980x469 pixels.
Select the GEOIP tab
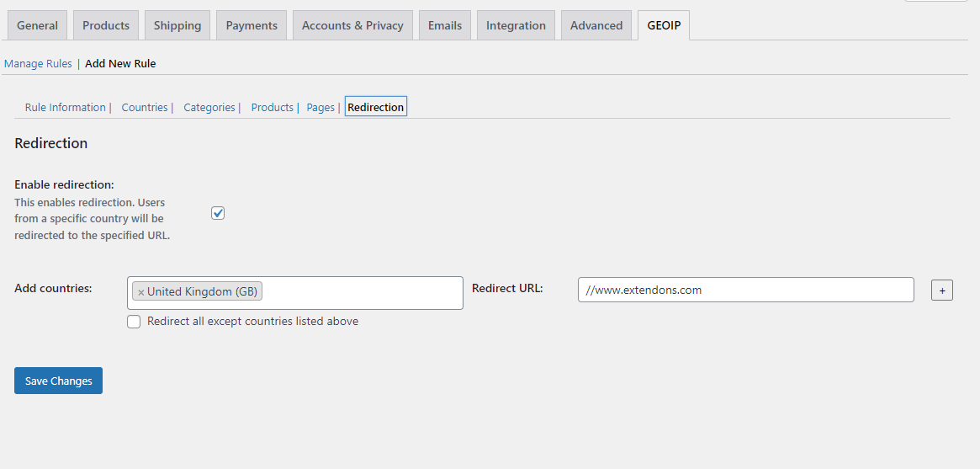[664, 25]
